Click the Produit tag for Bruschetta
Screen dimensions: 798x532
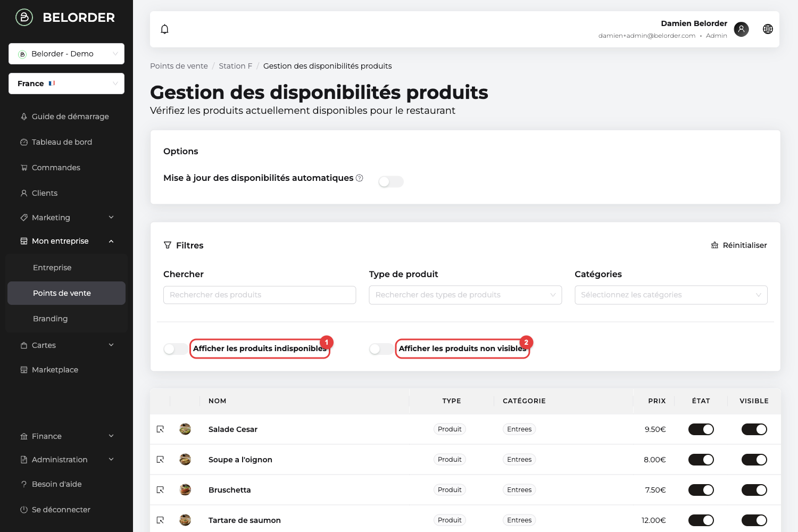tap(450, 490)
